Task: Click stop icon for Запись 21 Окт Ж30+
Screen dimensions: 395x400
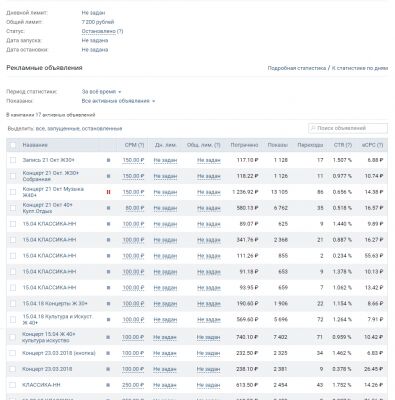Action: [108, 160]
